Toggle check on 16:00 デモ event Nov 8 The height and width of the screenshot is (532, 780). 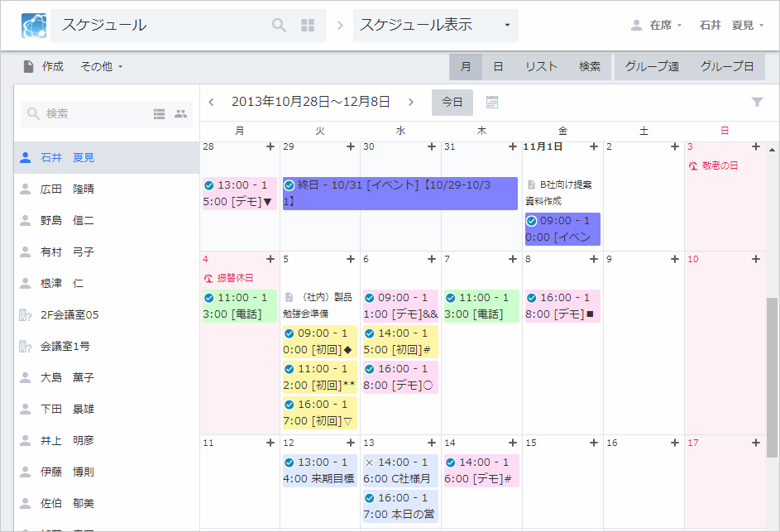click(534, 298)
